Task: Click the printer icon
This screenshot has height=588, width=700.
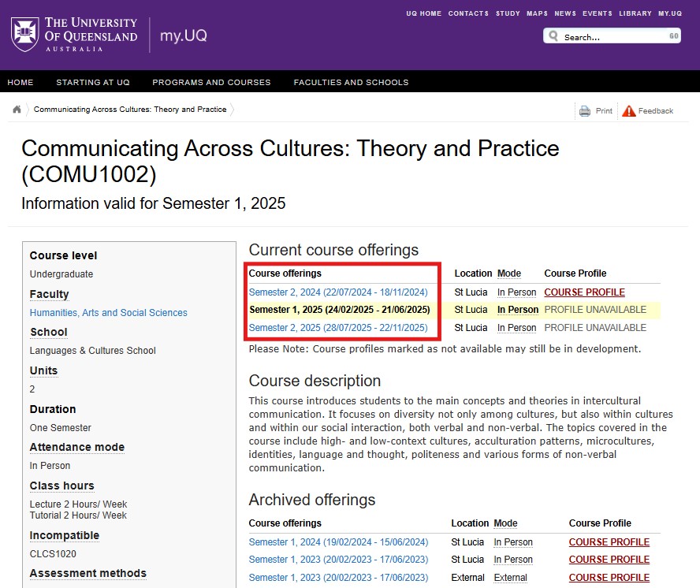Action: point(585,111)
